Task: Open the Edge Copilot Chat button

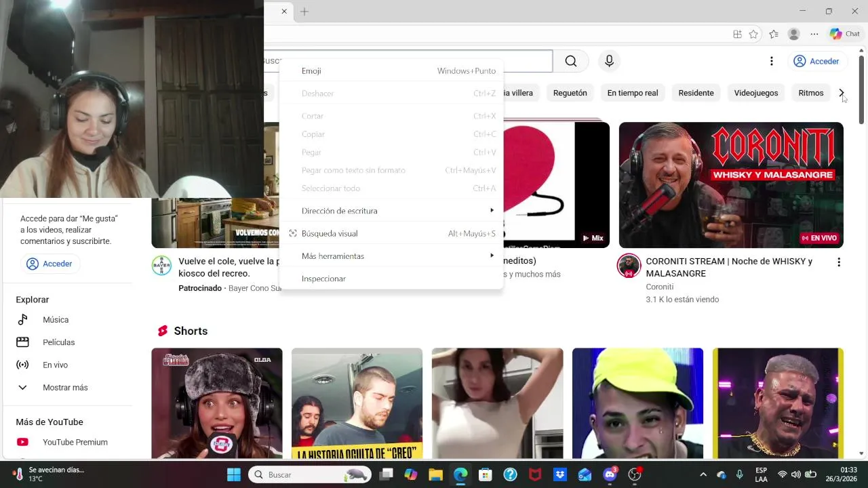Action: 844,34
